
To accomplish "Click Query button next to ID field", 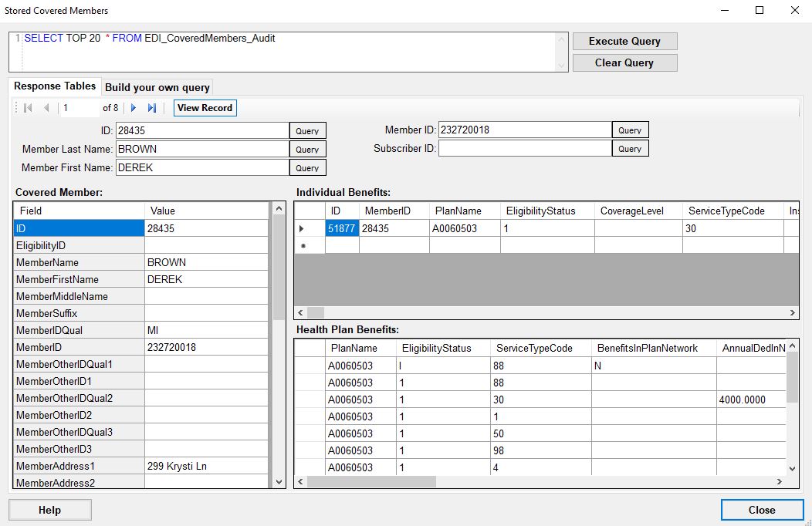I will click(308, 131).
